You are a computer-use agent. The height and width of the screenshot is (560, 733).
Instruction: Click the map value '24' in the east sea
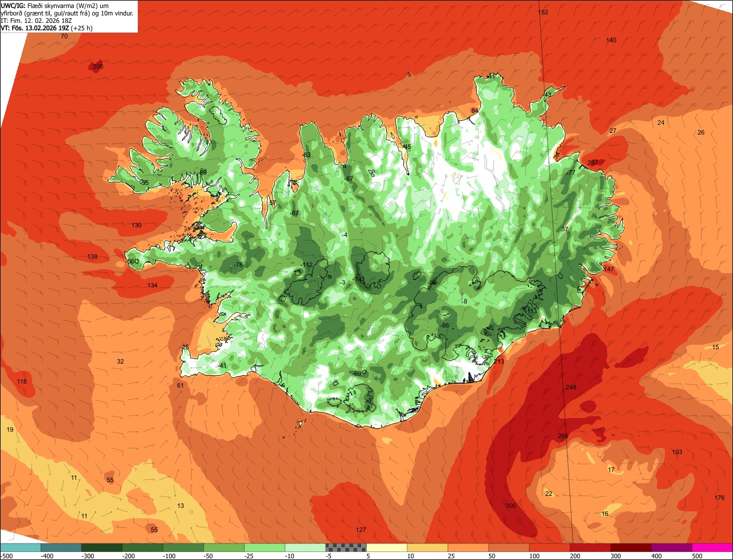click(661, 123)
